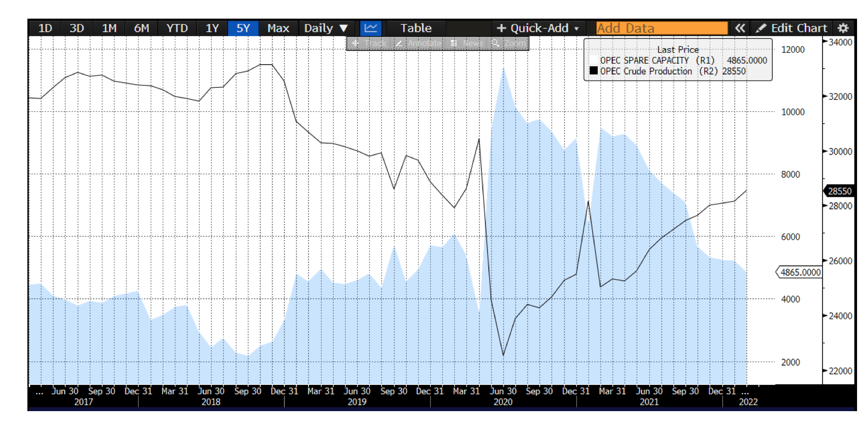The width and height of the screenshot is (868, 421).
Task: Select OPEC SPARE CAPACITY legend entry
Action: pyautogui.click(x=678, y=60)
